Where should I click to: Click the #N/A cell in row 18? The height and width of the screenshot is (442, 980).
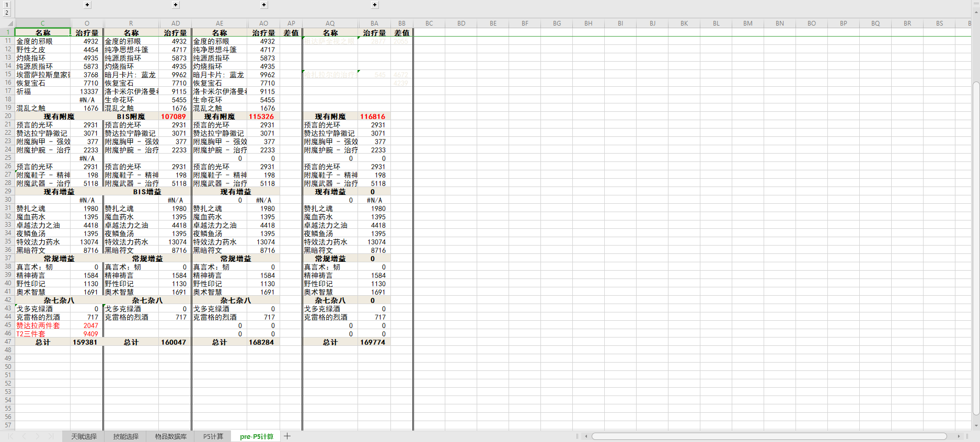pos(87,100)
